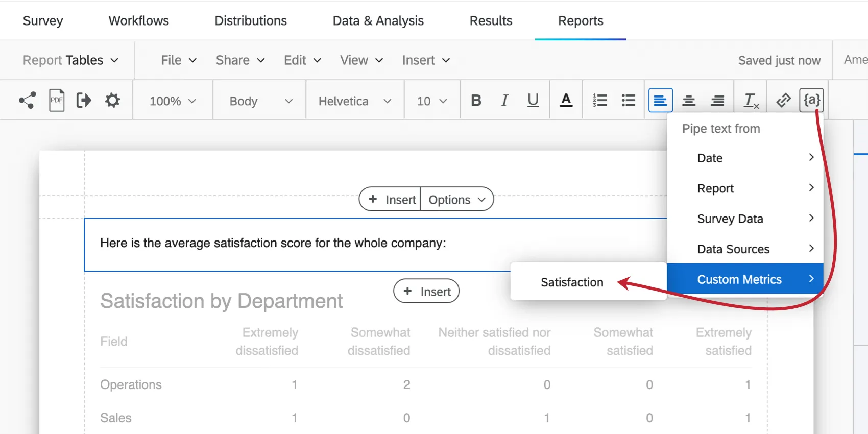868x434 pixels.
Task: Click the piped text {a} icon
Action: (x=812, y=100)
